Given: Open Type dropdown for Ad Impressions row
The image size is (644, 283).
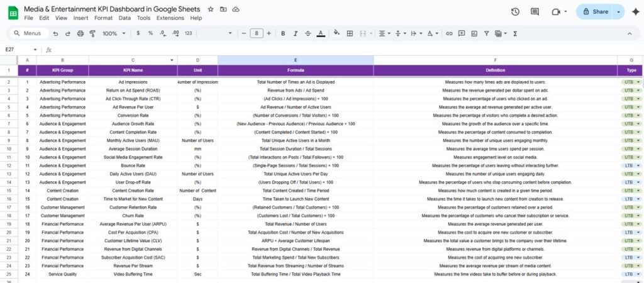Looking at the screenshot, I should tap(631, 82).
